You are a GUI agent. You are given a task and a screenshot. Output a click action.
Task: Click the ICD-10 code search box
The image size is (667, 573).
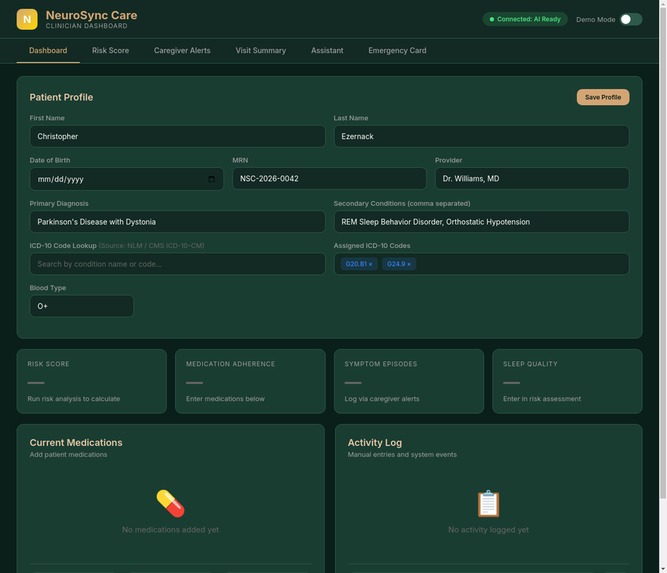pyautogui.click(x=177, y=264)
